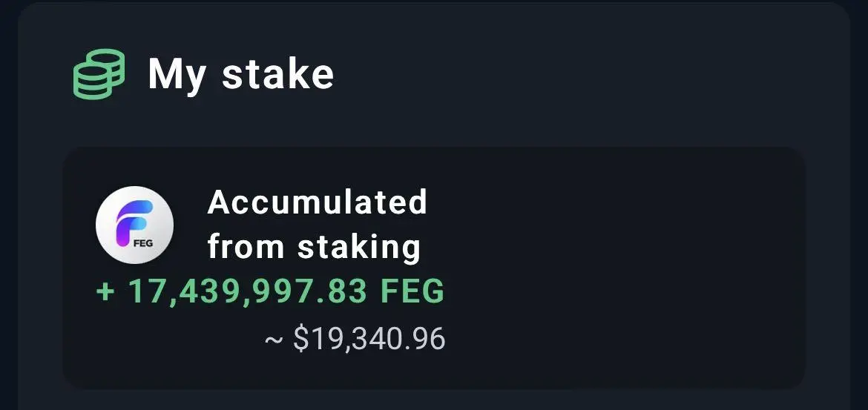Click the word 'stake' in the heading
Screen dimensions: 868x410
tap(278, 74)
